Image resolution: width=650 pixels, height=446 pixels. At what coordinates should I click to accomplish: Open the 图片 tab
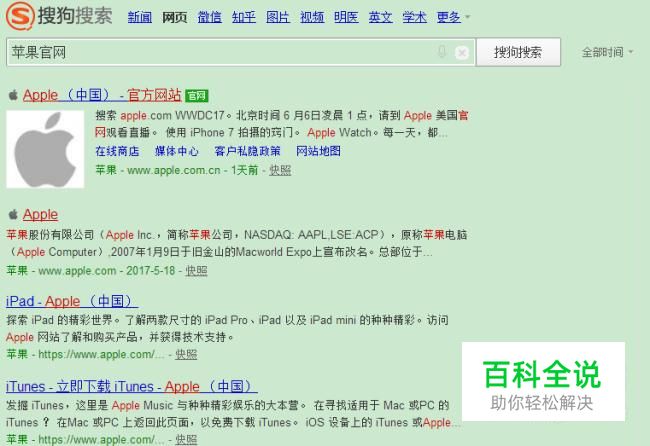tap(278, 17)
